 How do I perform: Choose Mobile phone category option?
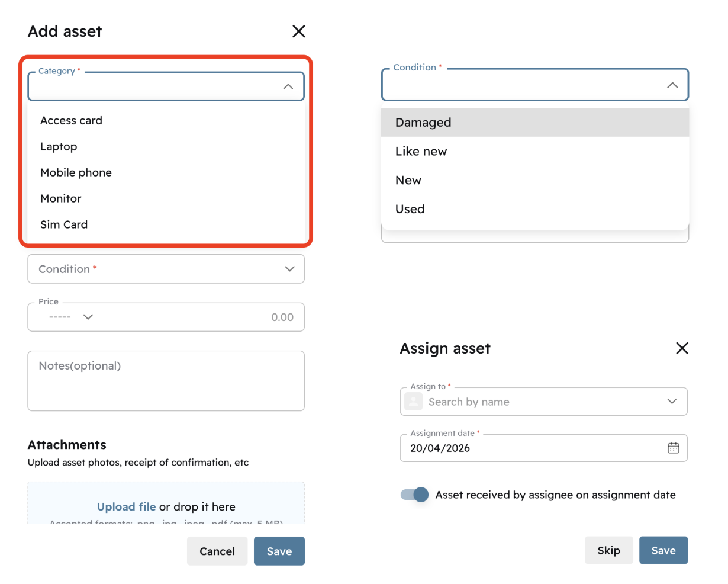[x=76, y=172]
